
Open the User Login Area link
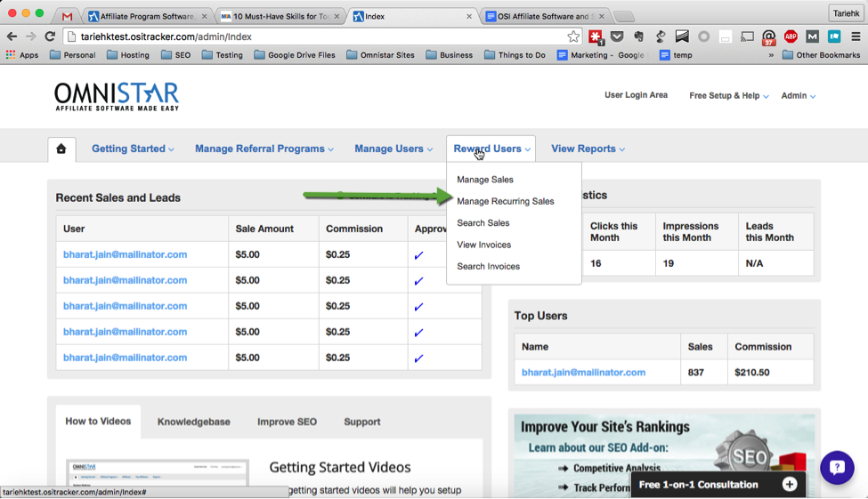click(x=636, y=95)
